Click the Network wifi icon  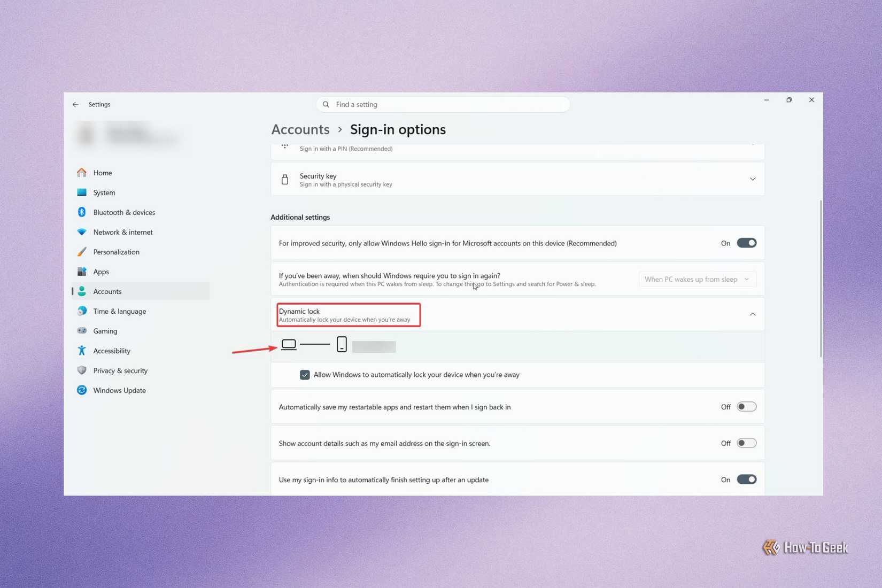[x=82, y=232]
